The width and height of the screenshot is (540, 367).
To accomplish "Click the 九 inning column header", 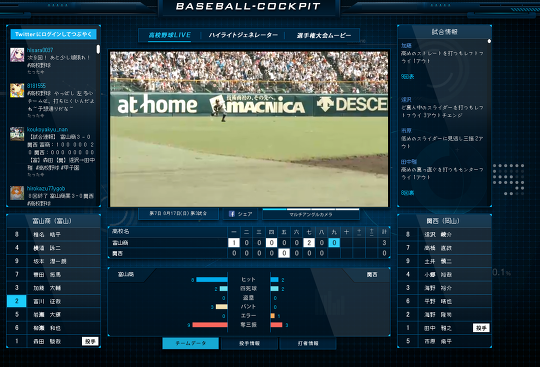I will pos(334,232).
